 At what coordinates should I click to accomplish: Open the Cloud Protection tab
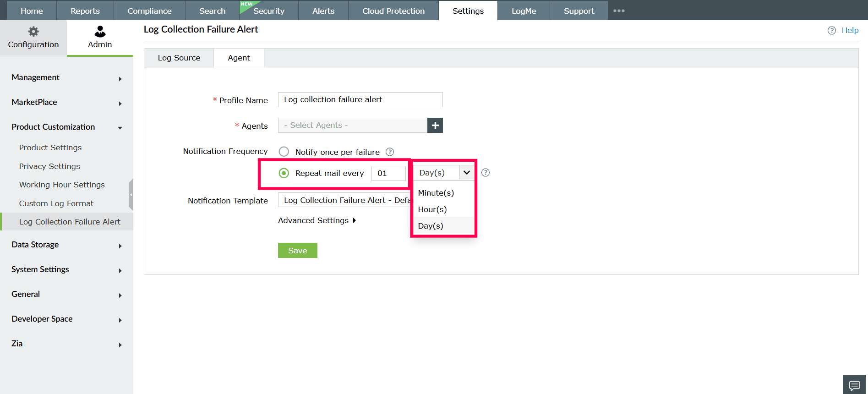click(x=393, y=11)
